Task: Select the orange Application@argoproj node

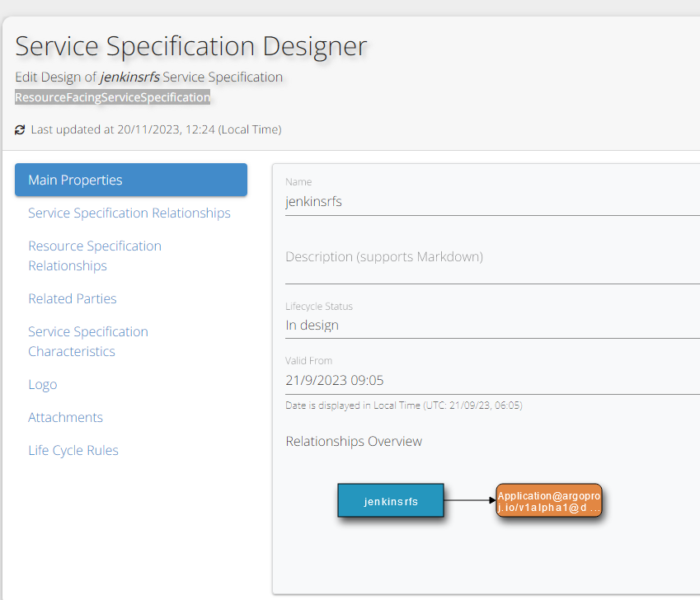Action: 549,500
